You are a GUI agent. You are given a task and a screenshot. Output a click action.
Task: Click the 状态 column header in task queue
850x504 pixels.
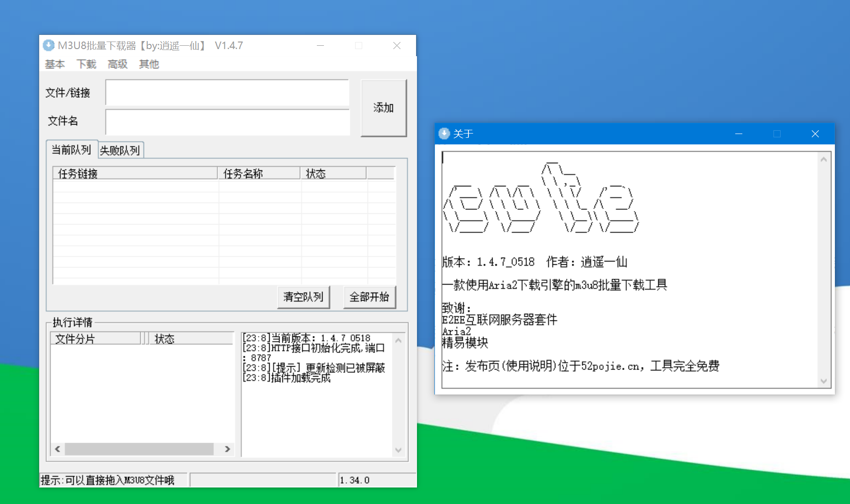coord(333,174)
